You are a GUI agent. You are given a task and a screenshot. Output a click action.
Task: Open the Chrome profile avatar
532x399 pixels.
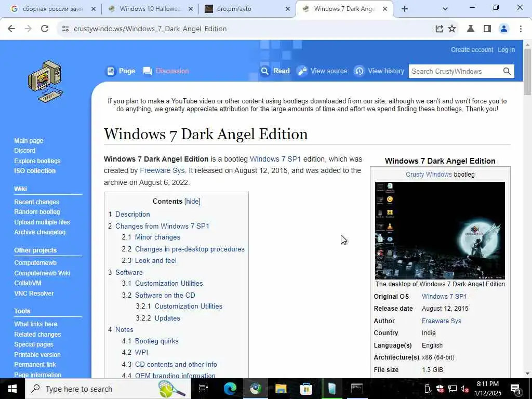coord(504,29)
